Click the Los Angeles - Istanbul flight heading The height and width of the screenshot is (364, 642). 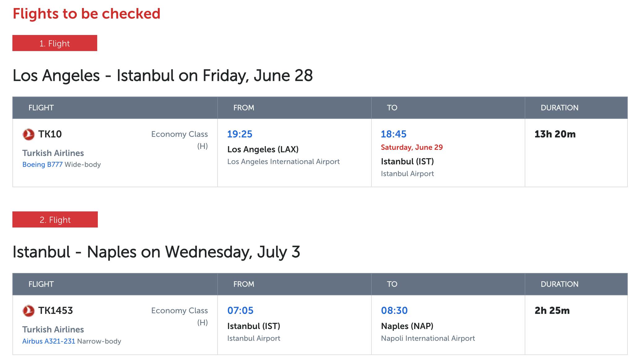click(163, 76)
